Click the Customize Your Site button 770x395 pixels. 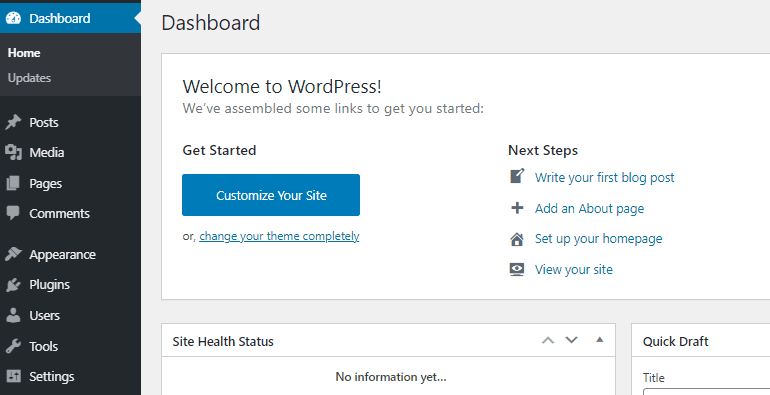(271, 195)
